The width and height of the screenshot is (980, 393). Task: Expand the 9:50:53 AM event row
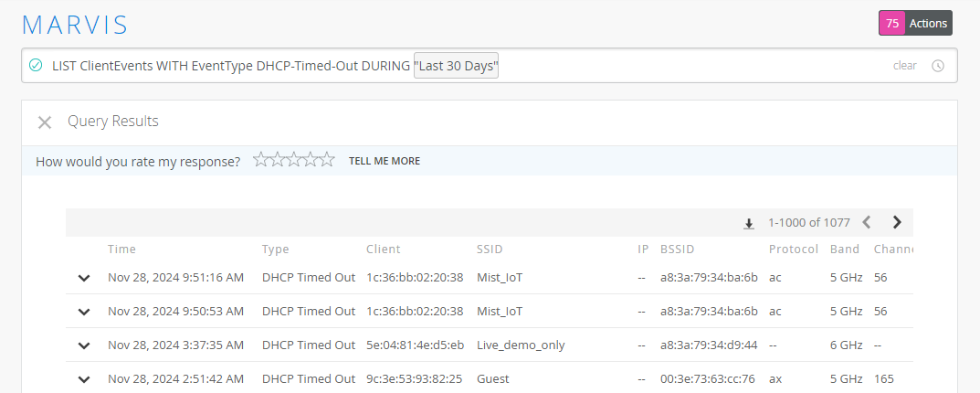coord(84,312)
